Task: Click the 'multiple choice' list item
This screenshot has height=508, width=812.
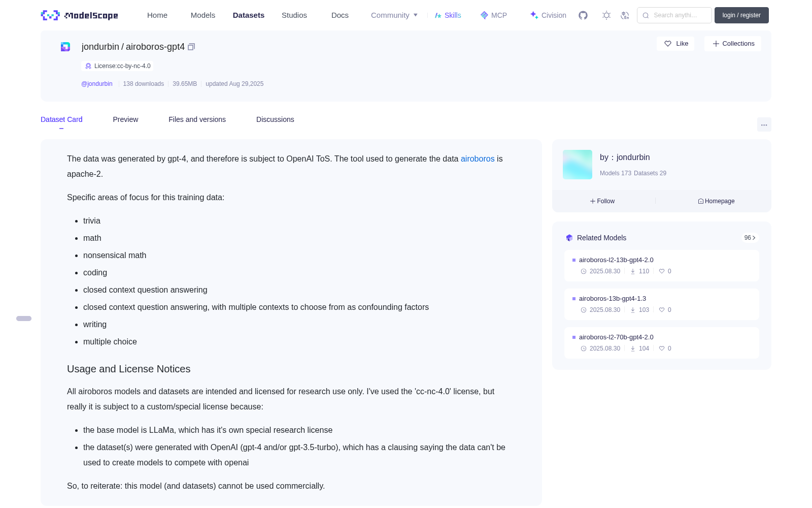Action: pyautogui.click(x=110, y=342)
